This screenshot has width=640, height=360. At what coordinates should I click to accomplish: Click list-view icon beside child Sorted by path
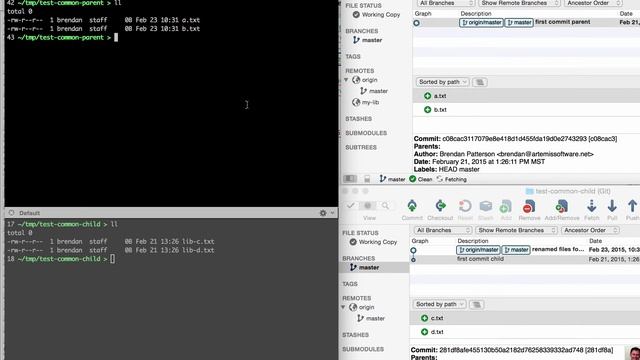[x=477, y=304]
